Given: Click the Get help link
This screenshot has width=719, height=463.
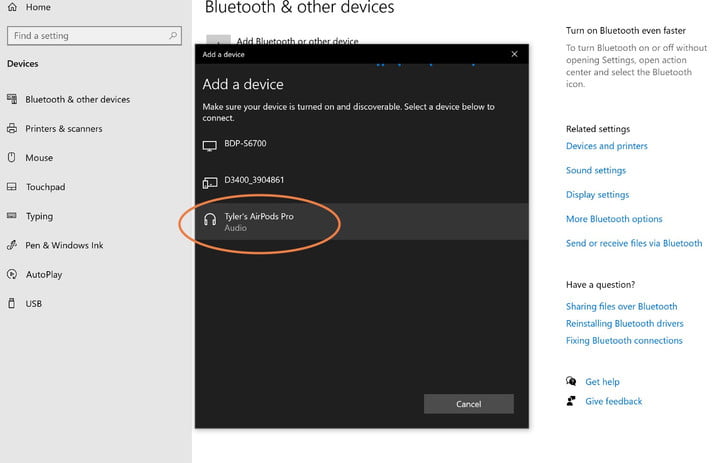Looking at the screenshot, I should point(602,382).
